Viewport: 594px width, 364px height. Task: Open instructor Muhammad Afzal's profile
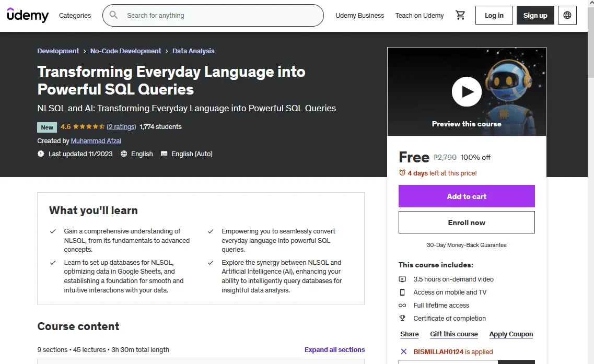(x=96, y=141)
